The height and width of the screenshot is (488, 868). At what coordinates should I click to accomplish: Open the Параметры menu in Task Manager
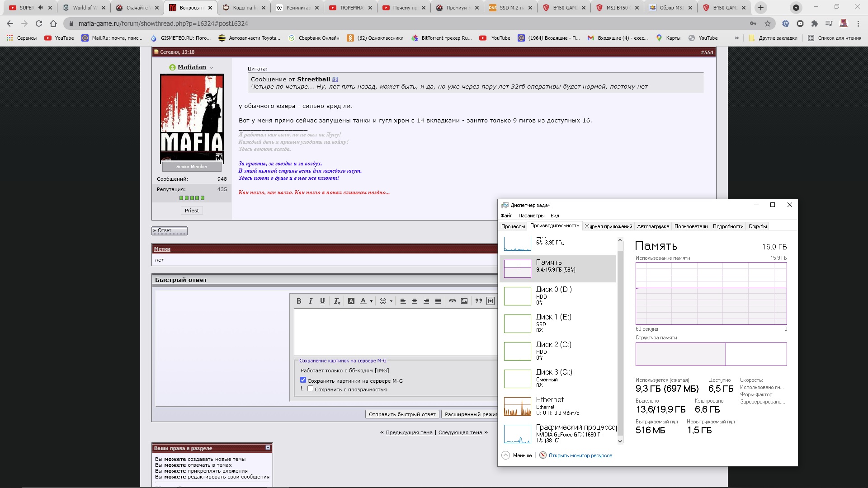pos(531,216)
